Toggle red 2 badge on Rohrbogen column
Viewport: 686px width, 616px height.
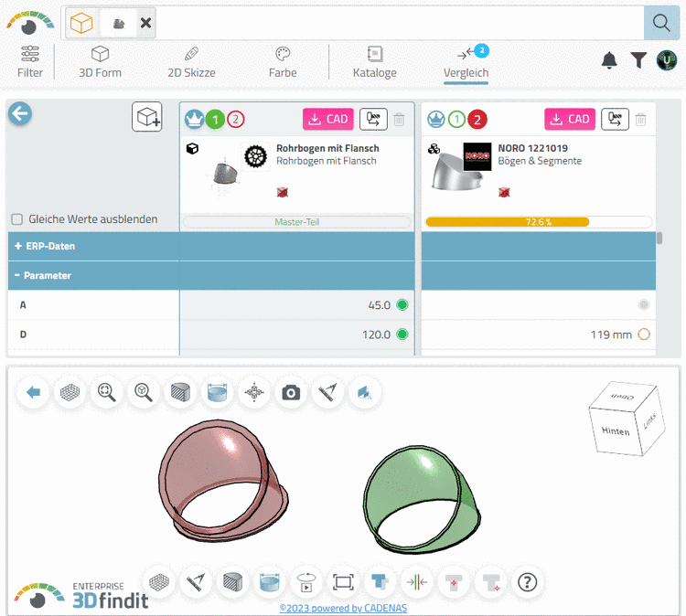coord(235,119)
